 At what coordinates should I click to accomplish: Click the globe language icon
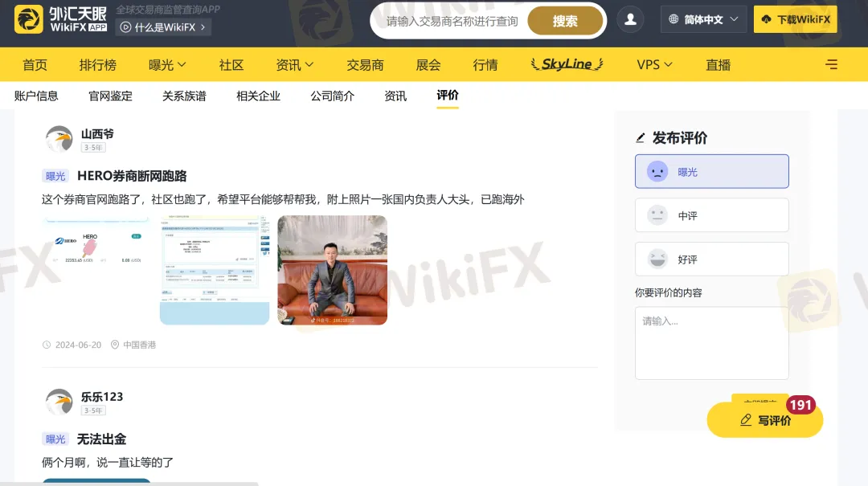(x=674, y=19)
